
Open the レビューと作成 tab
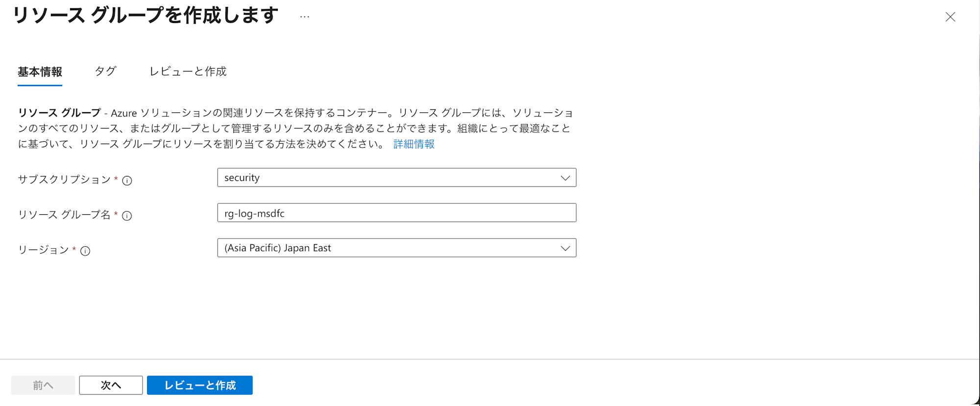pyautogui.click(x=188, y=72)
